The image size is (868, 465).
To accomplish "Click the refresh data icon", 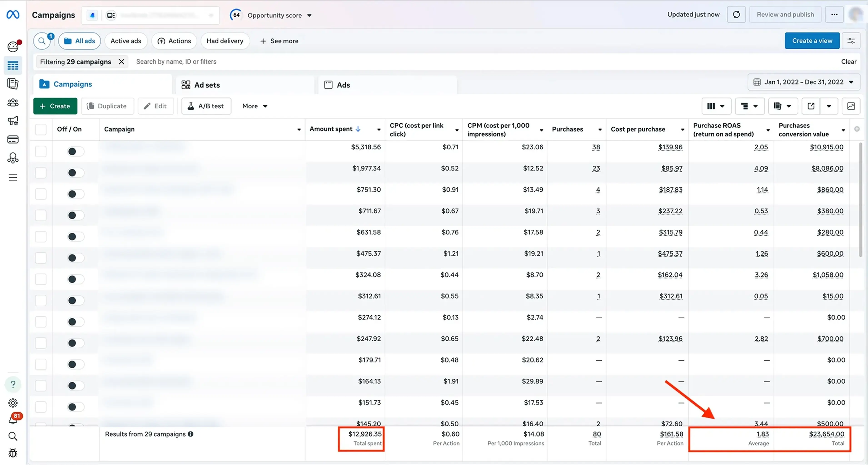I will 736,15.
